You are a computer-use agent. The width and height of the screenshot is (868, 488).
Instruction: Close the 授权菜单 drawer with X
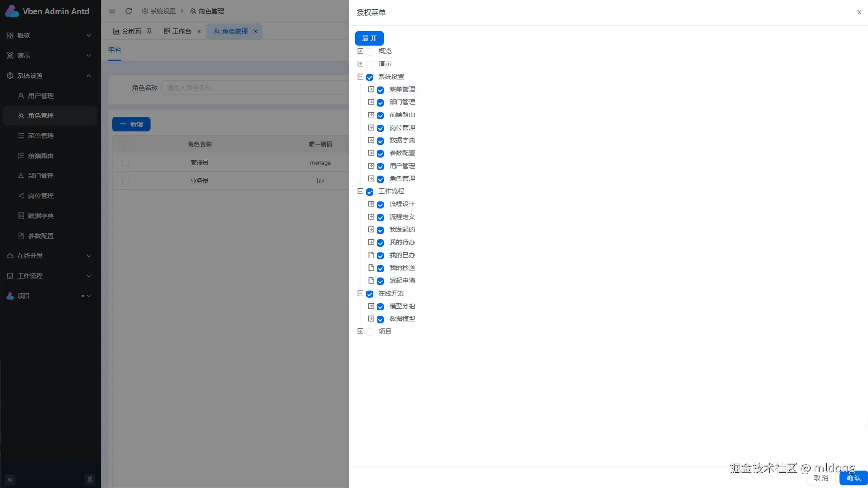coord(859,13)
